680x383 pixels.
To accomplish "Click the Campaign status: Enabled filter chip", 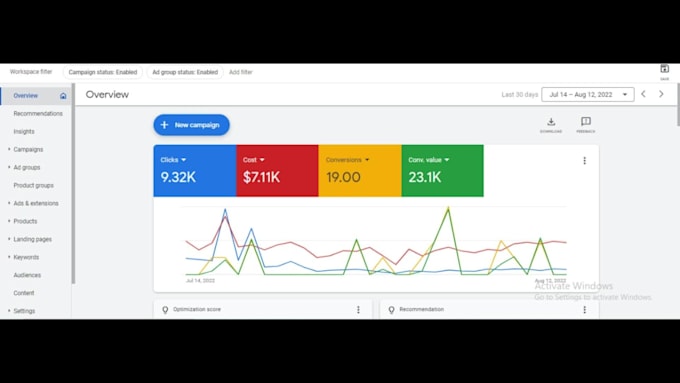I will (103, 72).
